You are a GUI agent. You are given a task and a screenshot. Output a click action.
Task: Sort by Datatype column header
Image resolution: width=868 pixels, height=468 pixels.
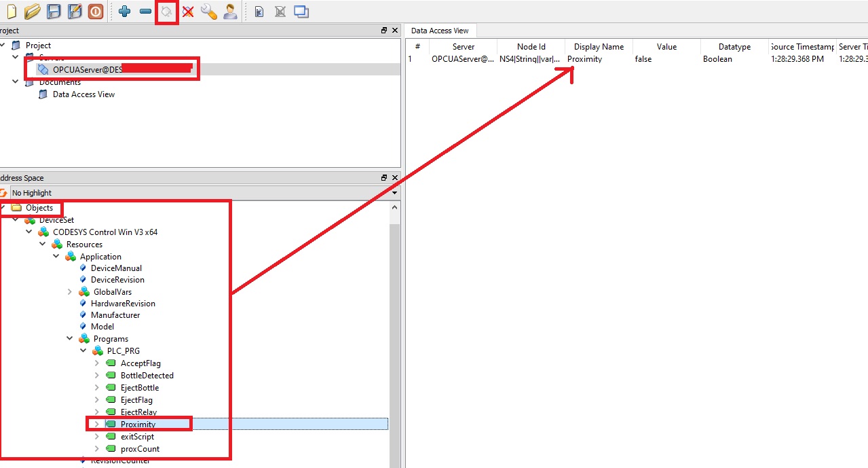click(x=734, y=47)
